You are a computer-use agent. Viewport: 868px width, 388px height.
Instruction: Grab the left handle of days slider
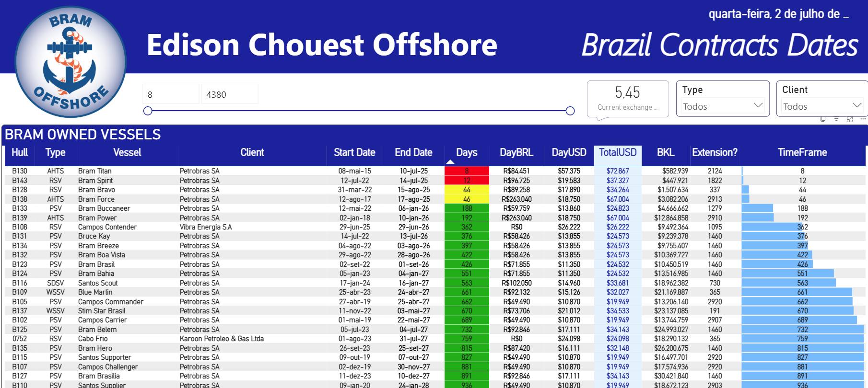(x=148, y=111)
